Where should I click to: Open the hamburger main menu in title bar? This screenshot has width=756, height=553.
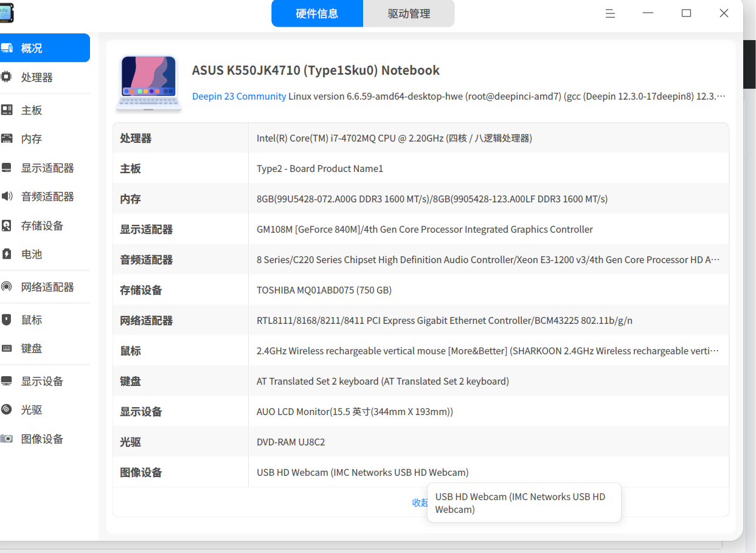point(611,13)
